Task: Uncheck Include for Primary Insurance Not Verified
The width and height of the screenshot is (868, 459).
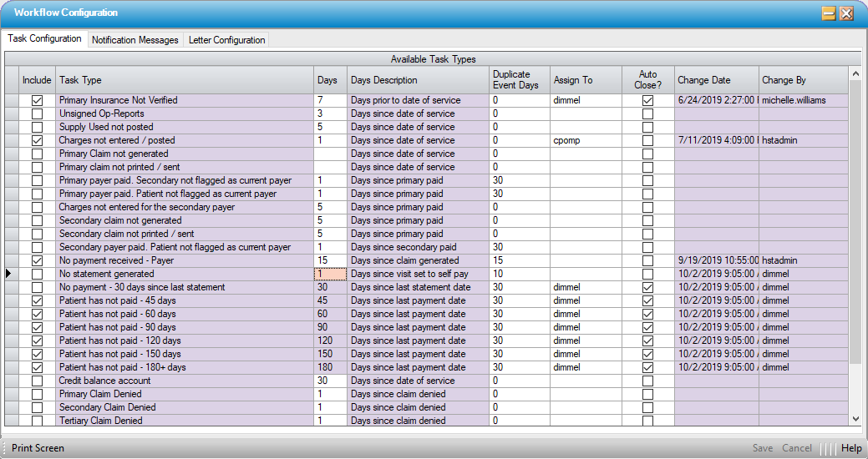Action: coord(37,100)
